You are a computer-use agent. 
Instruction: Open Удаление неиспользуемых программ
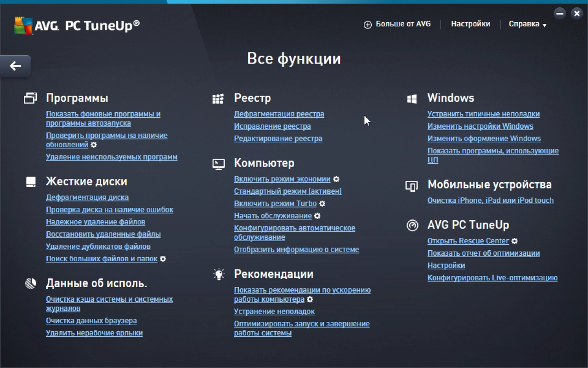coord(112,157)
